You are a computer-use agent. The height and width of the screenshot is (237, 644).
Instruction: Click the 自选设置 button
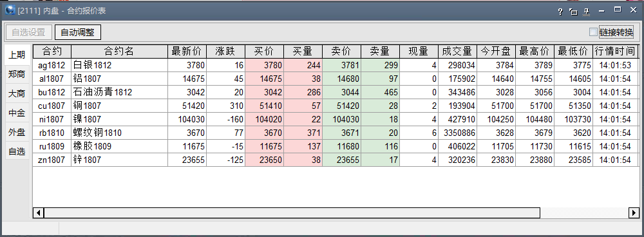[x=28, y=32]
